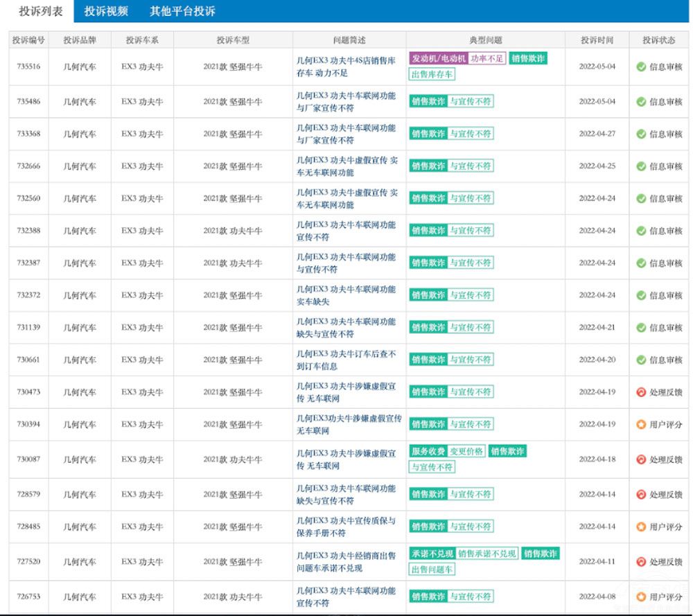
Task: Click green check icon for complaint 735516
Action: point(641,67)
